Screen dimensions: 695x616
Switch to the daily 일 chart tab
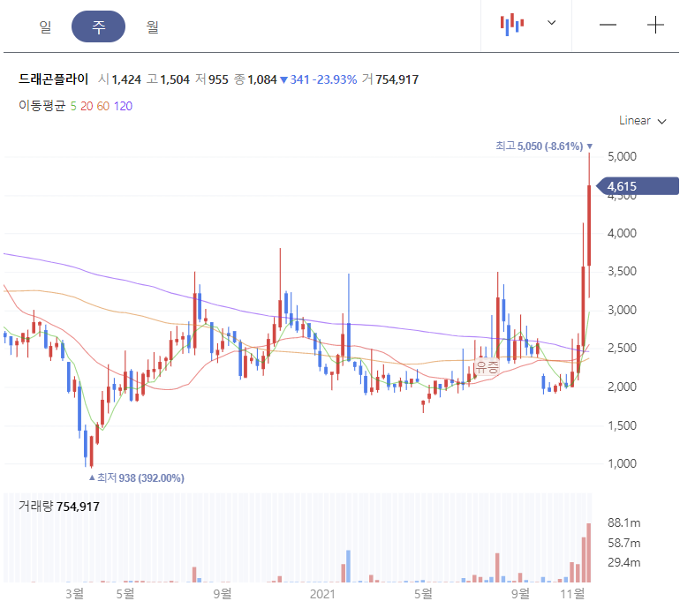[x=45, y=27]
